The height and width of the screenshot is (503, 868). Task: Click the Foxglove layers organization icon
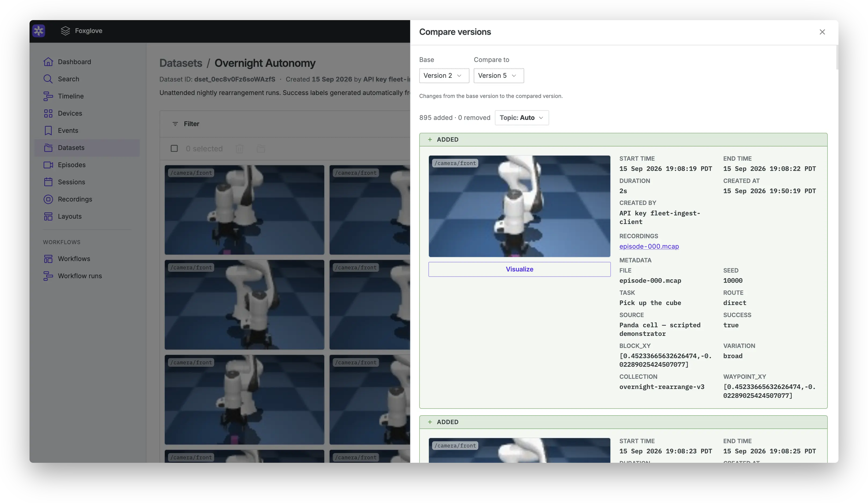pos(65,31)
